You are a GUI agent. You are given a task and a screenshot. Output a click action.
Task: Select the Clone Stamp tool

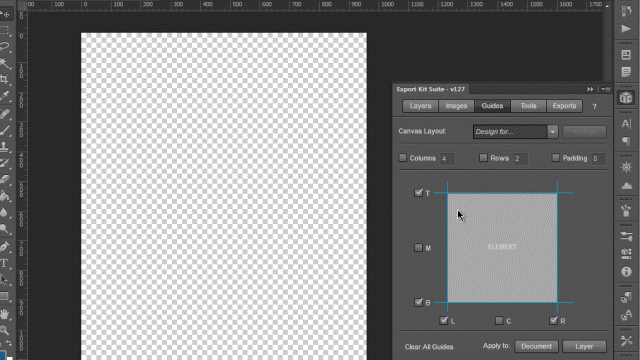pyautogui.click(x=4, y=146)
